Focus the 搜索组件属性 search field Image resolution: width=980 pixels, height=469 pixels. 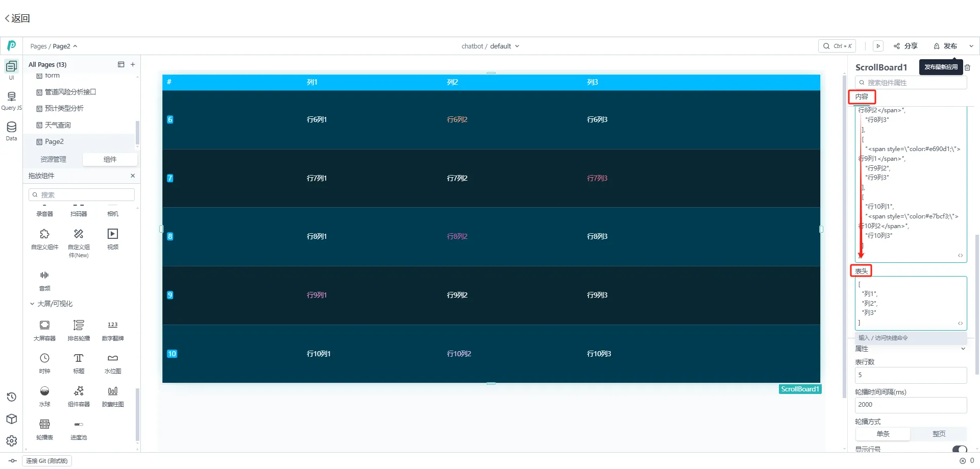[x=911, y=83]
